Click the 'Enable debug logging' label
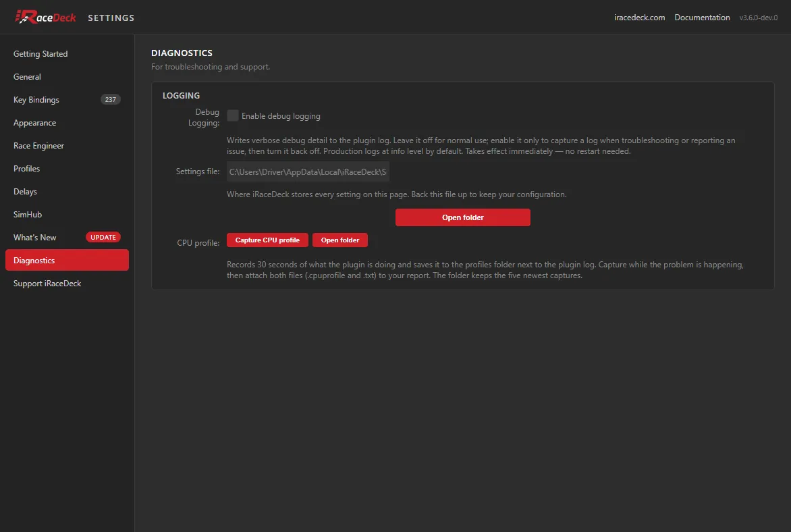791x532 pixels. (281, 116)
